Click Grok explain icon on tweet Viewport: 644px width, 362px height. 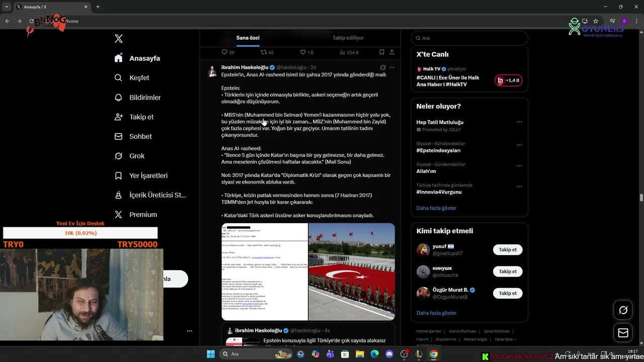(383, 67)
